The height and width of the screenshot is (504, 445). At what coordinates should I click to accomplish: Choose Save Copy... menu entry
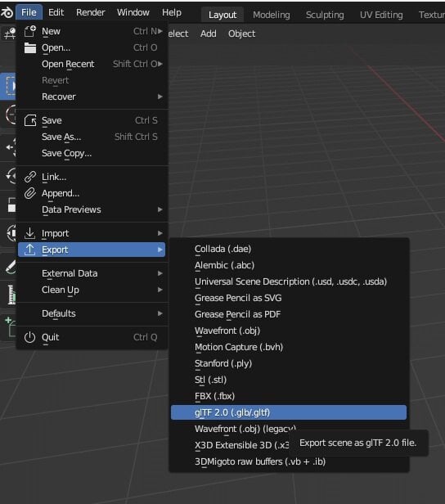click(92, 153)
